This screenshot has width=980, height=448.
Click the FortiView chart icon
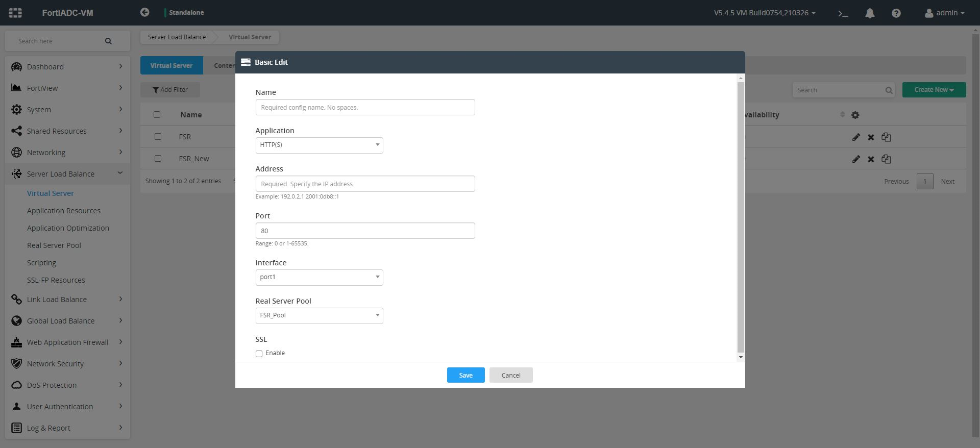tap(16, 88)
